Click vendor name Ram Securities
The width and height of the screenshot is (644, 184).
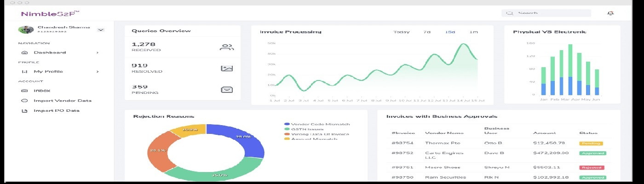(445, 177)
